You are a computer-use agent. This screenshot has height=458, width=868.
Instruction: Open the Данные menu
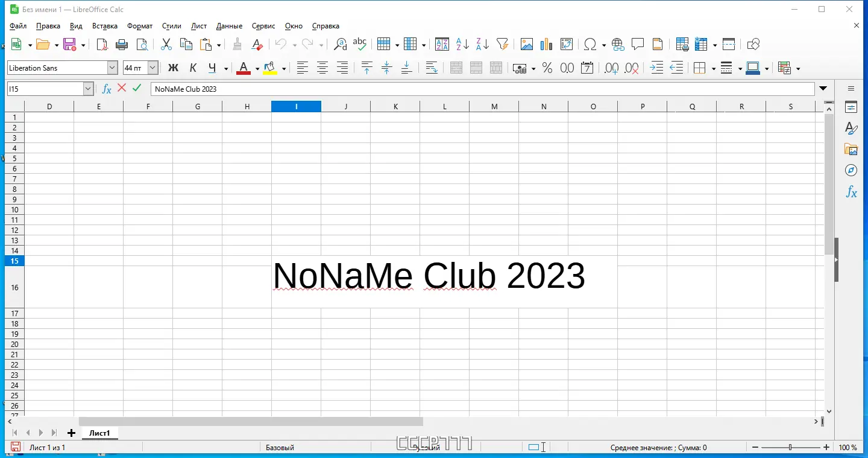pos(229,26)
